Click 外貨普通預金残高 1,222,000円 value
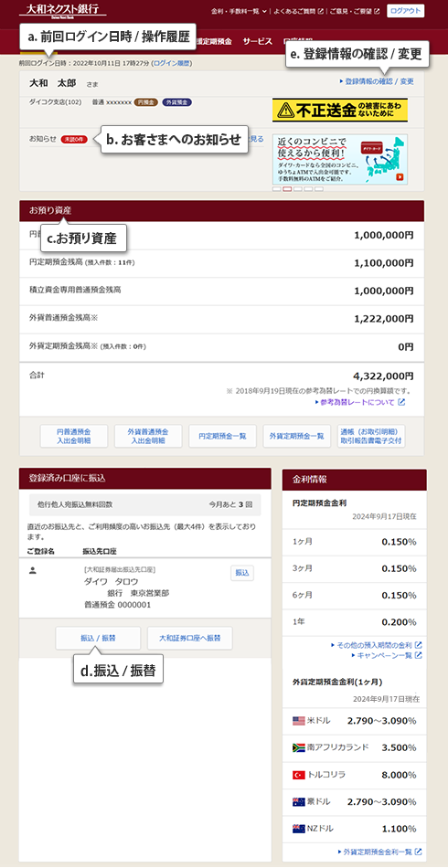Viewport: 448px width, 868px height. [x=383, y=318]
